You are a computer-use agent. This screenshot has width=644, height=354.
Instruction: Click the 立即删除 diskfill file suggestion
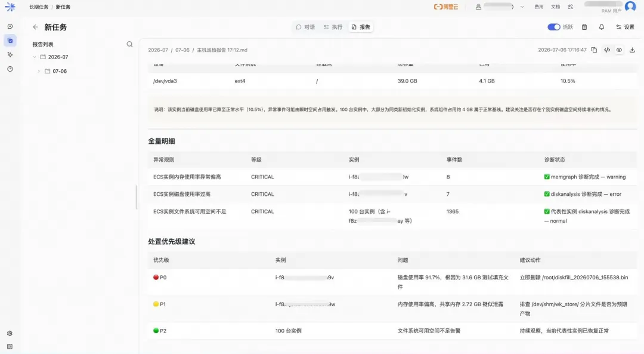[574, 278]
